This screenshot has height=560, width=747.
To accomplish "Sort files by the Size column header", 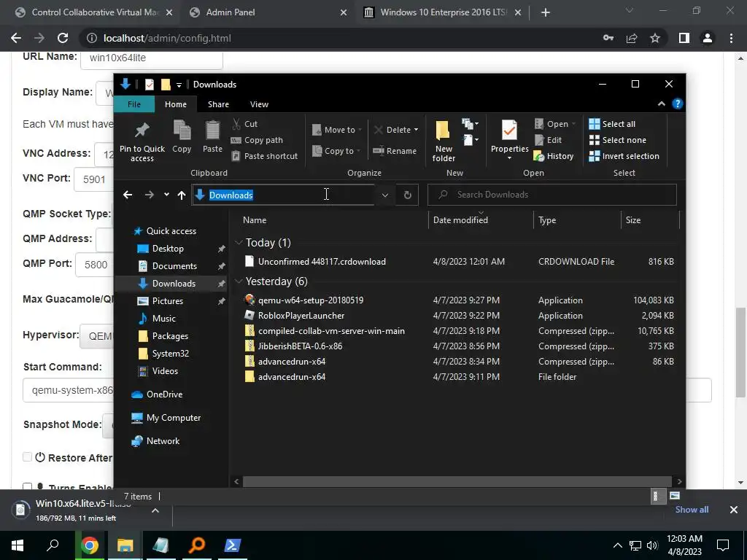I will (x=650, y=220).
